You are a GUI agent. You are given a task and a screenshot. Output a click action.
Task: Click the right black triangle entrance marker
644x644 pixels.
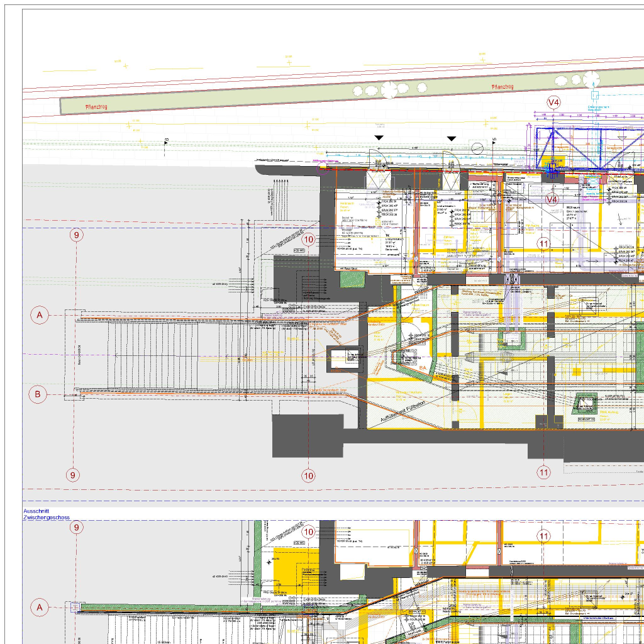point(452,139)
